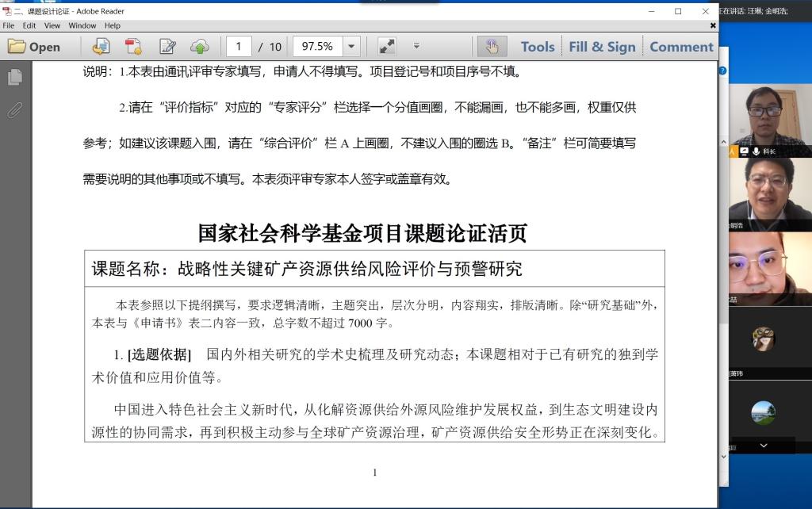The width and height of the screenshot is (812, 509).
Task: Open the File menu
Action: tap(9, 25)
